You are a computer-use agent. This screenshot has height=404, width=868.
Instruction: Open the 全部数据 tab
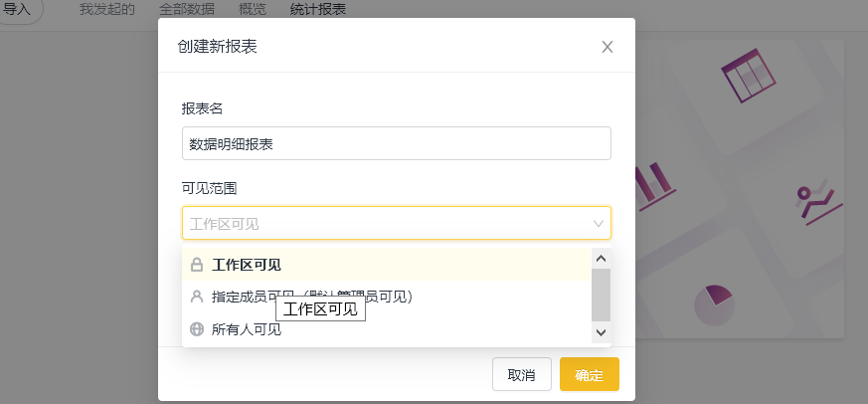[187, 9]
